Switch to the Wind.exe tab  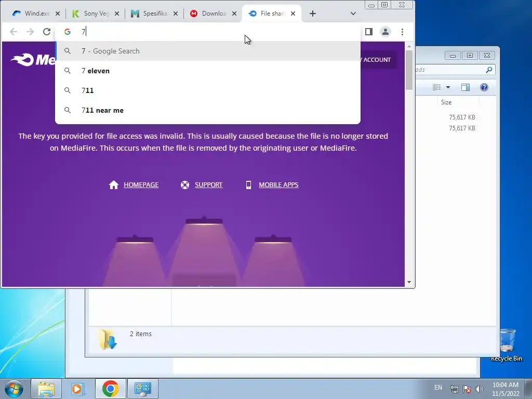tap(32, 14)
